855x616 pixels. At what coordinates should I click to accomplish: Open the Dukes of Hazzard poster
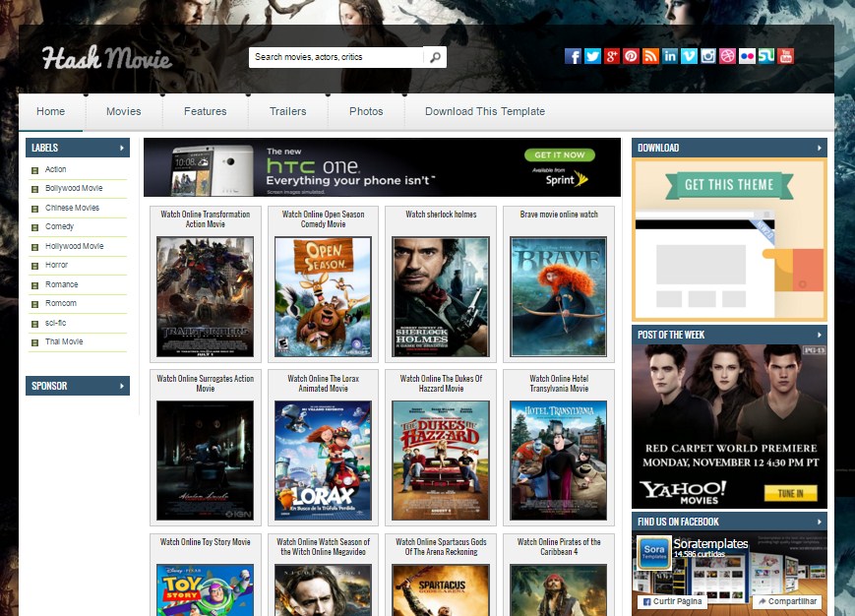(x=441, y=461)
